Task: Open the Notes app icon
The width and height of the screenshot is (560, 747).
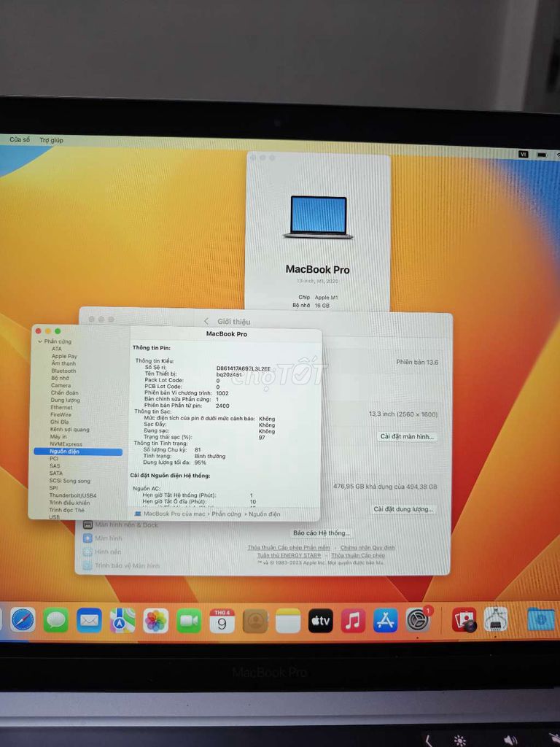Action: [288, 620]
